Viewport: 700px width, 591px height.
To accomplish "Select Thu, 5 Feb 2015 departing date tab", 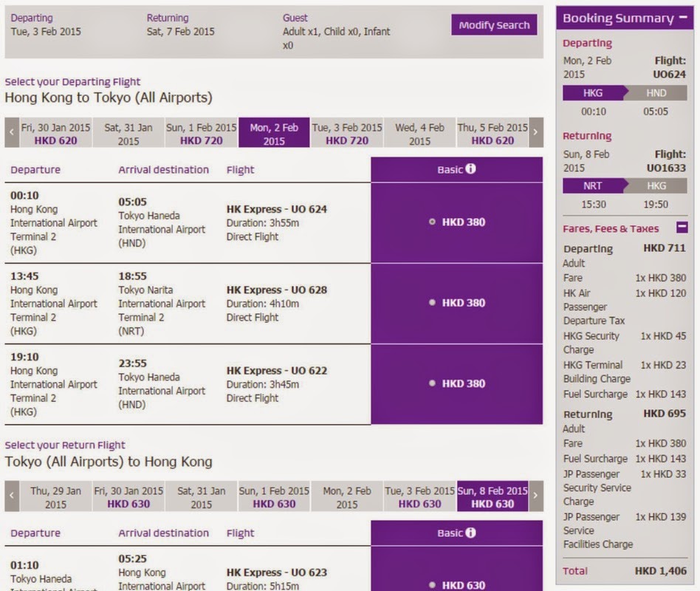I will pyautogui.click(x=493, y=134).
